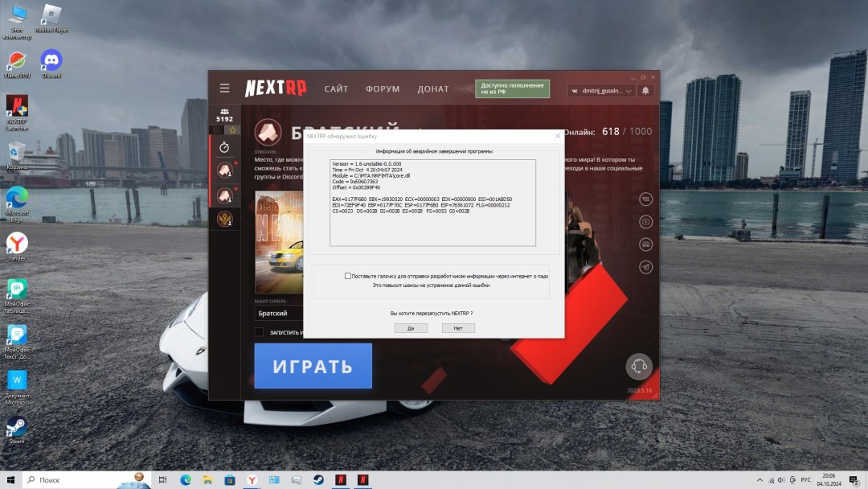Viewport: 868px width, 489px height.
Task: Select the Word document desktop icon
Action: (x=17, y=388)
